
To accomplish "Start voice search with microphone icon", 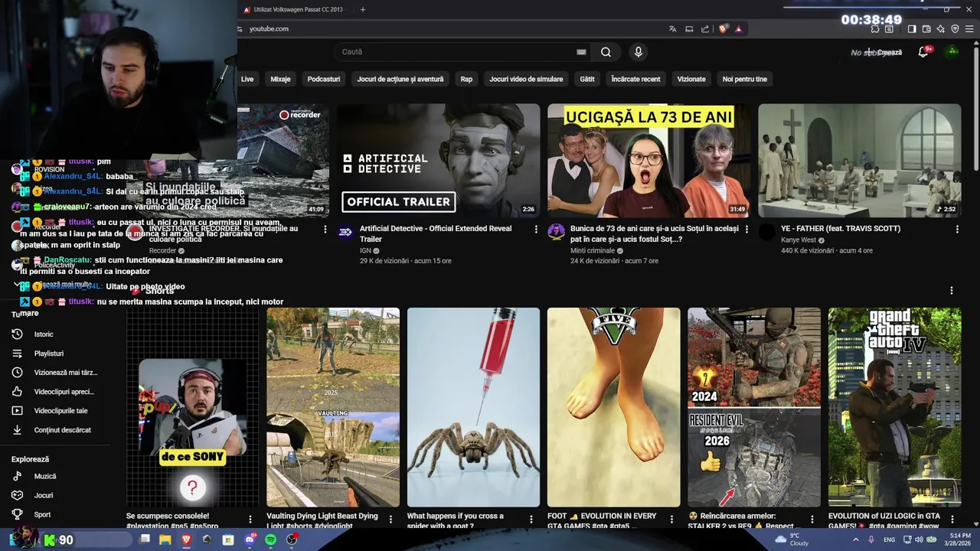I will [x=638, y=52].
